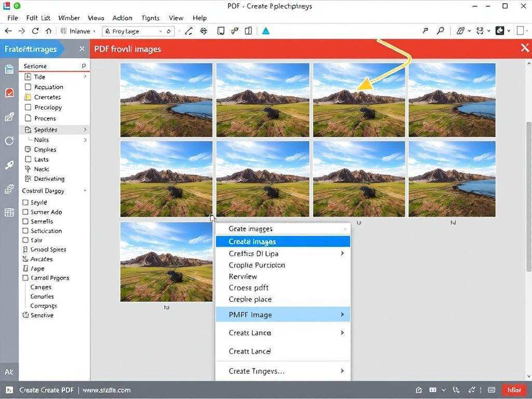This screenshot has width=532, height=399.
Task: Expand the Septides tree item arrow
Action: 85,130
